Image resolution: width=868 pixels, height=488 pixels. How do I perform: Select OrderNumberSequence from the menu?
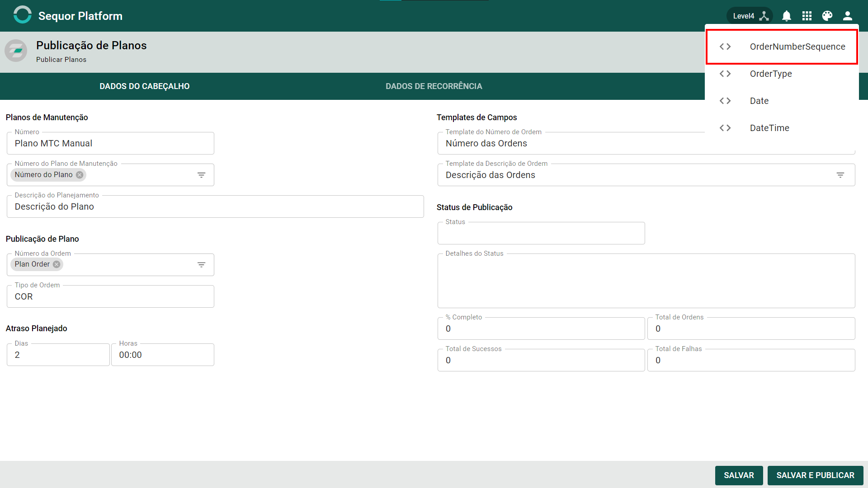click(782, 47)
